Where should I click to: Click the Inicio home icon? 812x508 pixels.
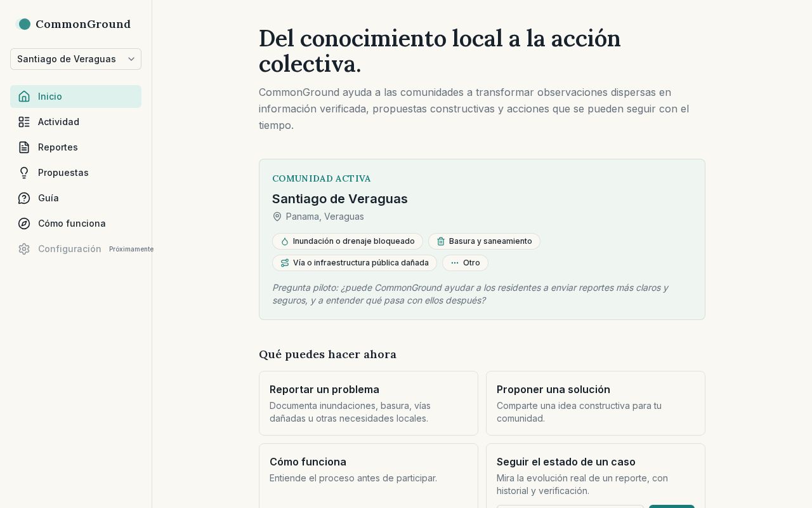click(x=24, y=97)
